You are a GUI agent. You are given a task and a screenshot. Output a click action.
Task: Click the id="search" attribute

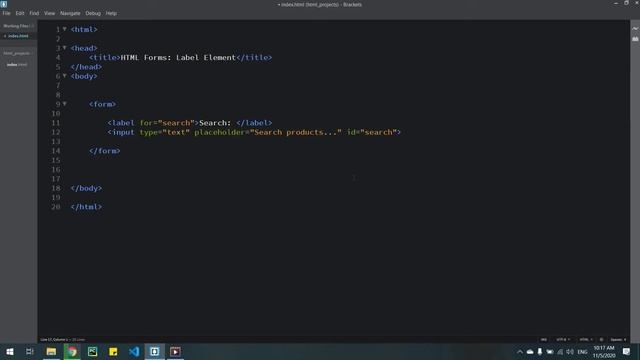point(372,132)
